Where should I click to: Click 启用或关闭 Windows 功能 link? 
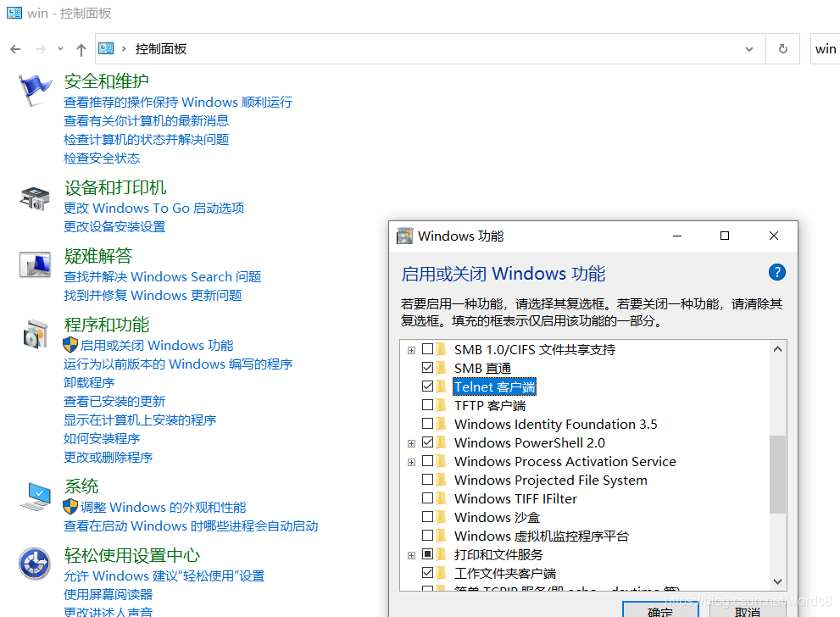tap(157, 346)
